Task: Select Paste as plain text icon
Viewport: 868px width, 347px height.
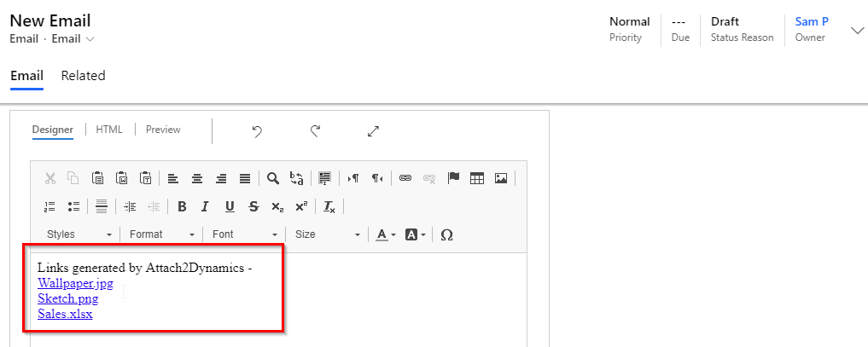Action: tap(146, 178)
